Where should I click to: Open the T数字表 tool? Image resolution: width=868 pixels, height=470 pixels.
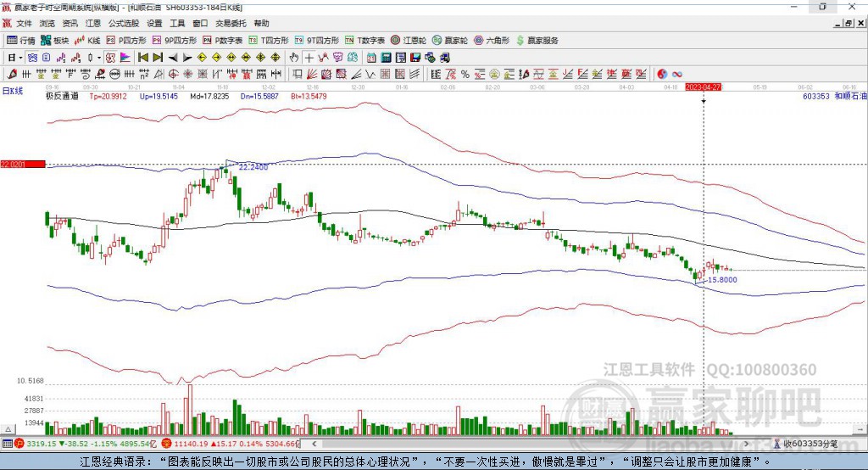[364, 41]
